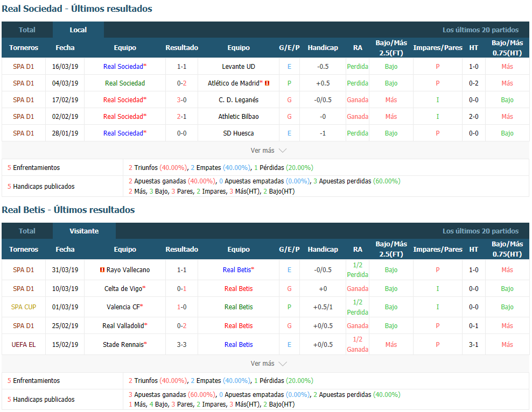This screenshot has width=532, height=412.
Task: Open Athletic Bilbao team link
Action: point(239,117)
